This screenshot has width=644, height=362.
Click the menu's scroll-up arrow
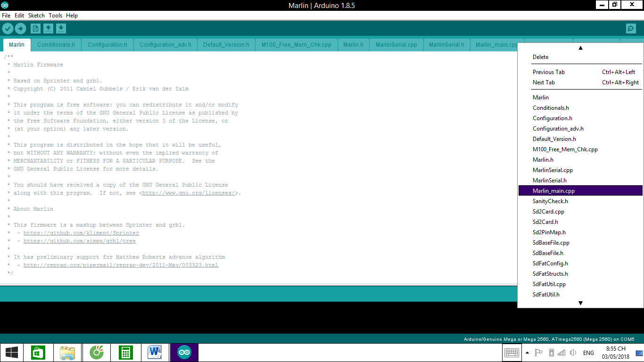coord(580,48)
